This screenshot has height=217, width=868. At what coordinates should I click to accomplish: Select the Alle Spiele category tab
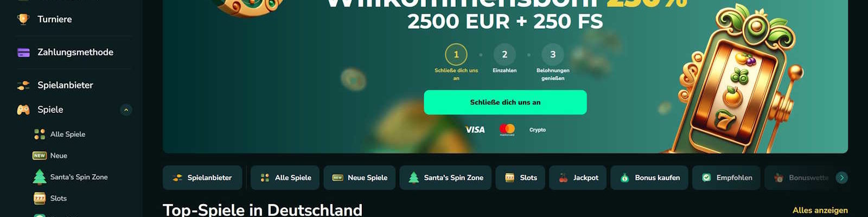click(x=285, y=177)
